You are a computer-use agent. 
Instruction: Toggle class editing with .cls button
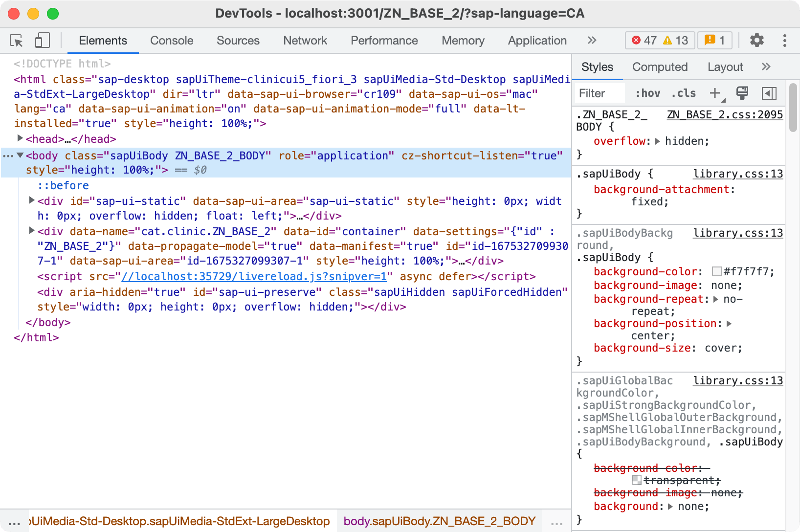point(683,93)
